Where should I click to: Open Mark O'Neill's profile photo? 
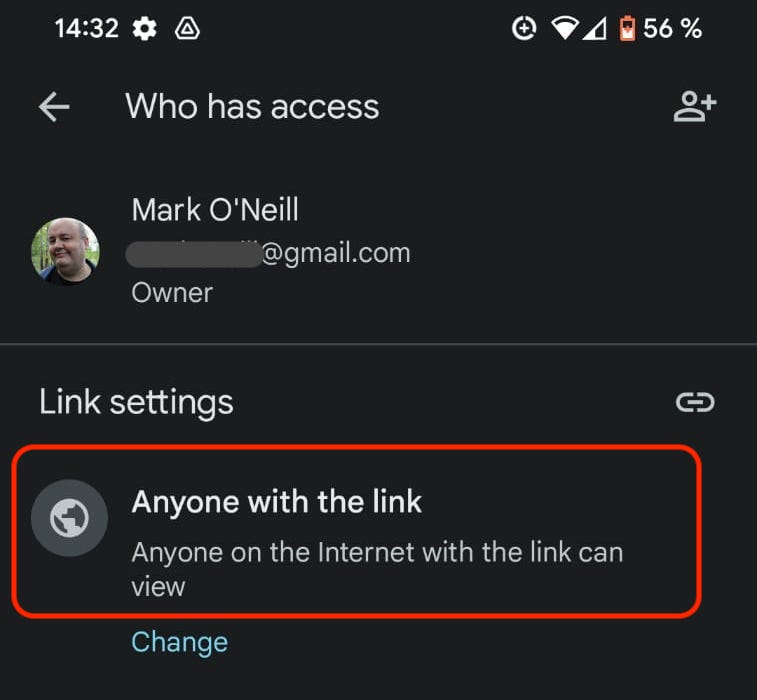point(66,251)
